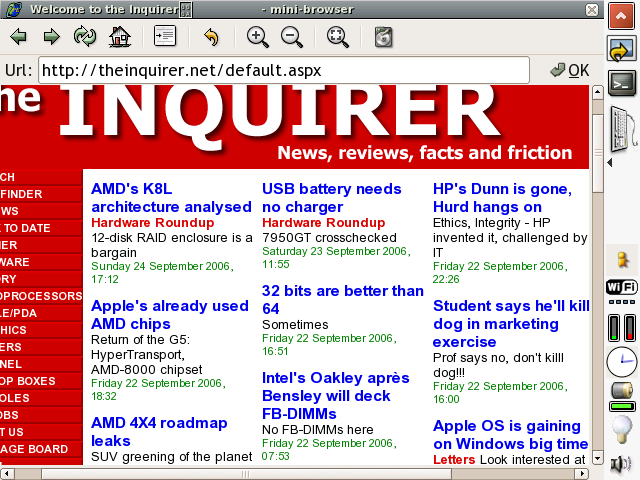Close the mini-browser window
The height and width of the screenshot is (480, 640).
click(592, 9)
